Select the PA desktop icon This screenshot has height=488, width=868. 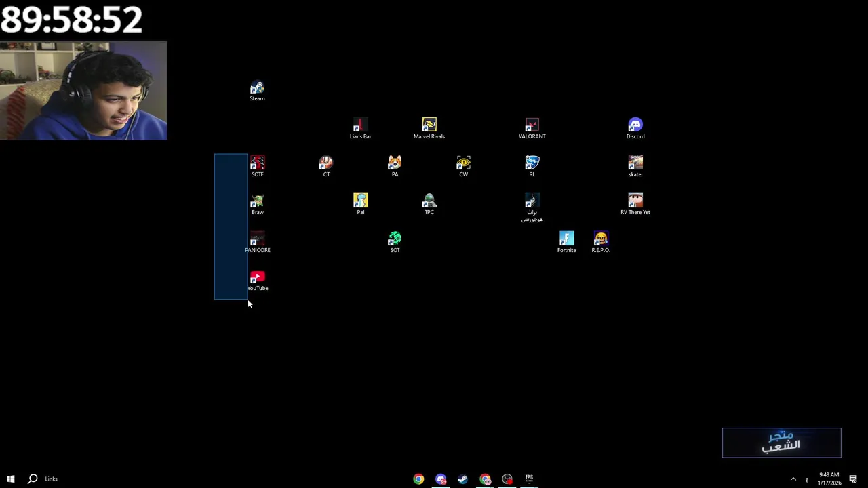(x=395, y=167)
